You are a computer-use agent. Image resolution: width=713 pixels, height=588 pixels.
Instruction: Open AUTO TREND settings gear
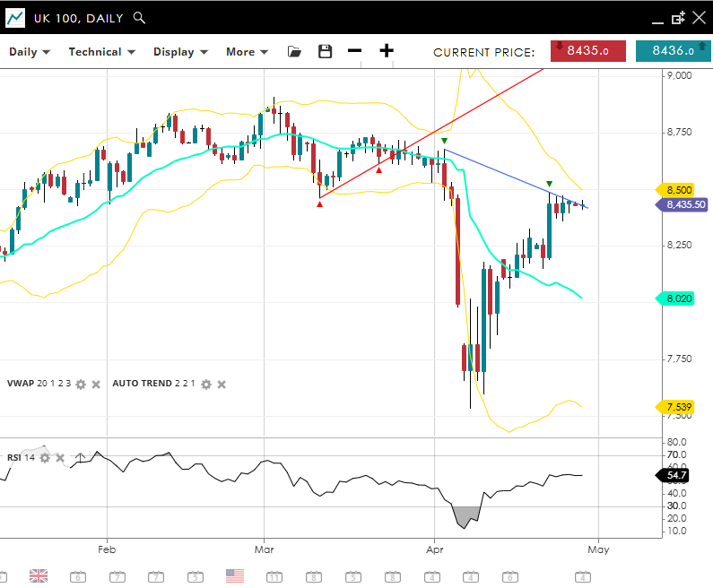pos(206,384)
